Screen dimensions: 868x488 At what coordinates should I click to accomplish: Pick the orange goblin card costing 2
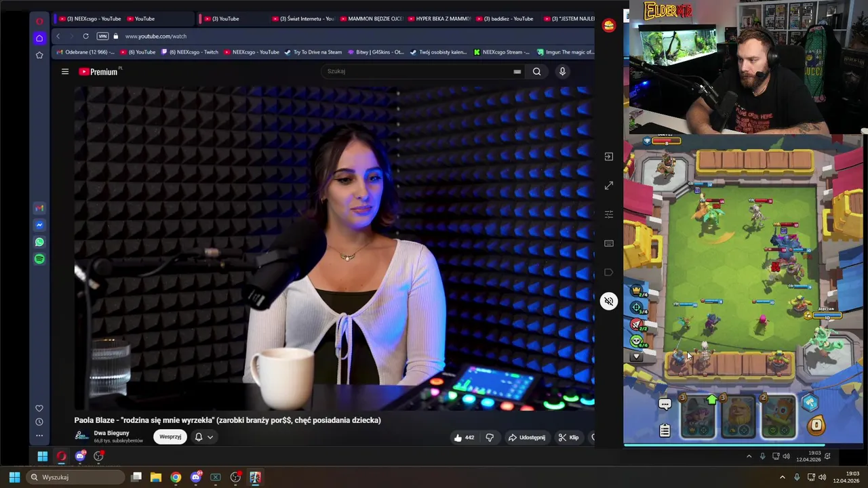coord(778,415)
